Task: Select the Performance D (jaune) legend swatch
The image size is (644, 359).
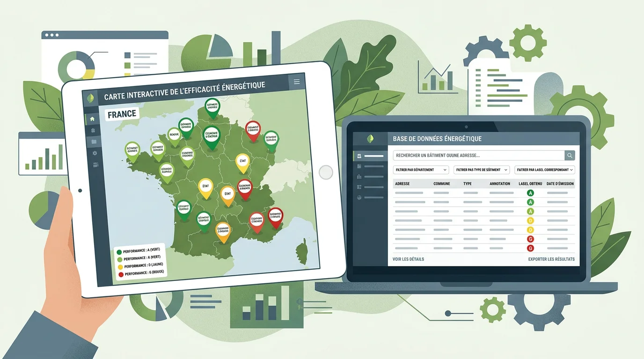Action: pos(120,267)
